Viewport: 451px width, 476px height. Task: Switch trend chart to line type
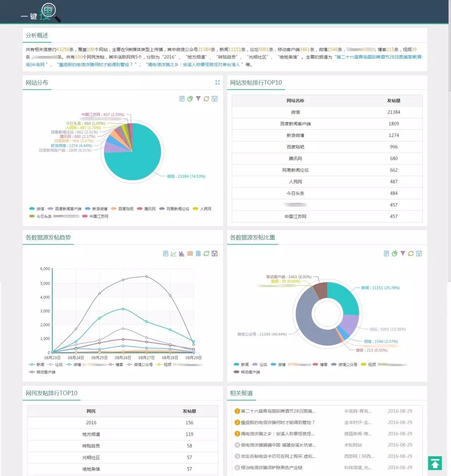[174, 254]
